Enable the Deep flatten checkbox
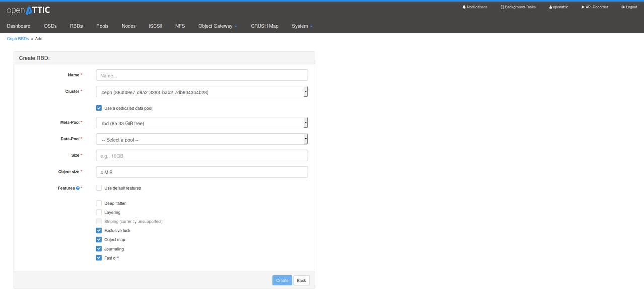644x296 pixels. [99, 203]
